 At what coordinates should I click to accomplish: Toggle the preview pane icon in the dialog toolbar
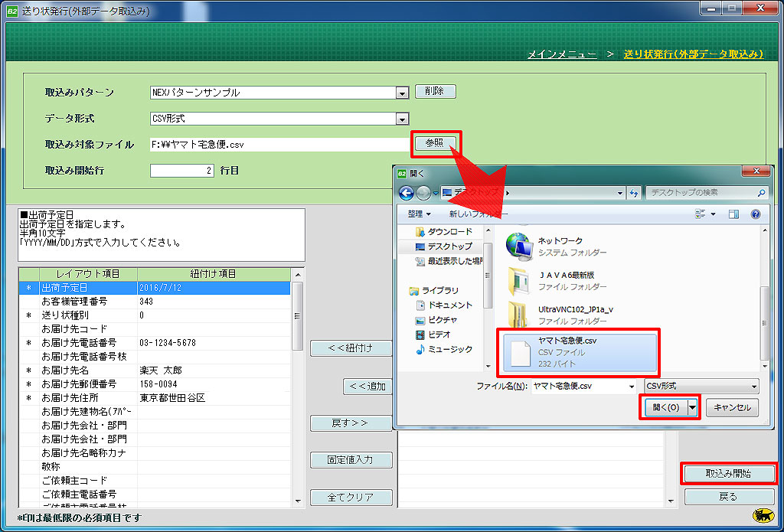click(x=733, y=214)
